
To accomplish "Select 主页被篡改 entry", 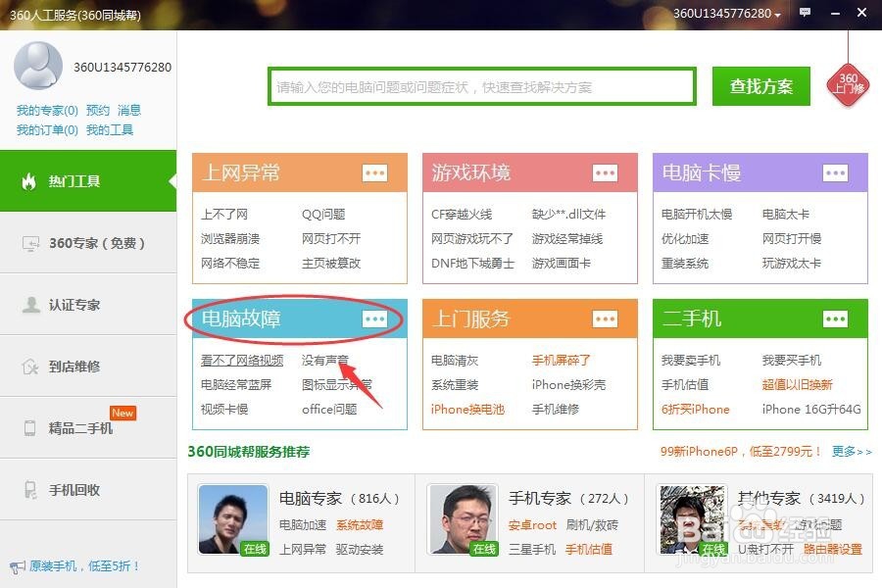I will pos(331,264).
